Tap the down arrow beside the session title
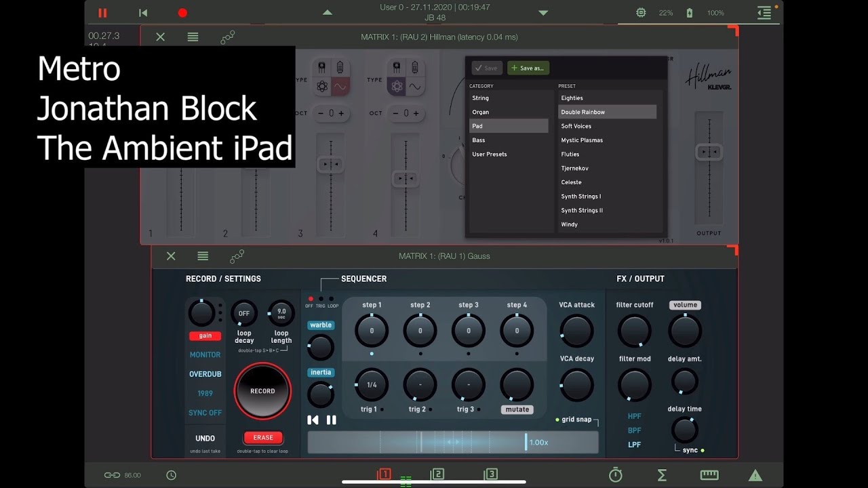868x488 pixels. [x=542, y=12]
